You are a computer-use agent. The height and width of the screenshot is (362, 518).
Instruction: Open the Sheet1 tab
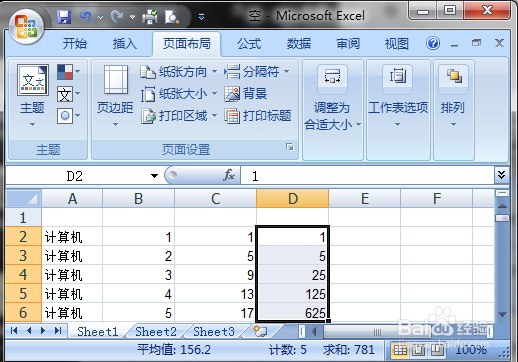98,332
